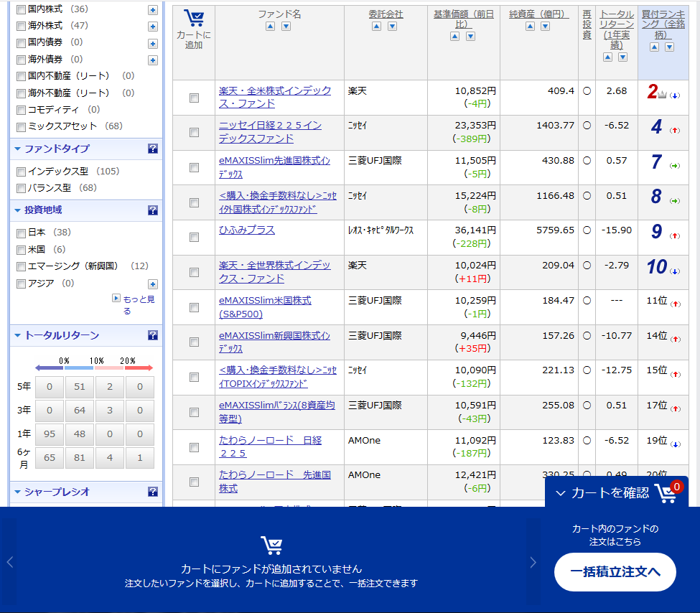Click the 純資産（億円） column header
The image size is (700, 613).
(539, 14)
